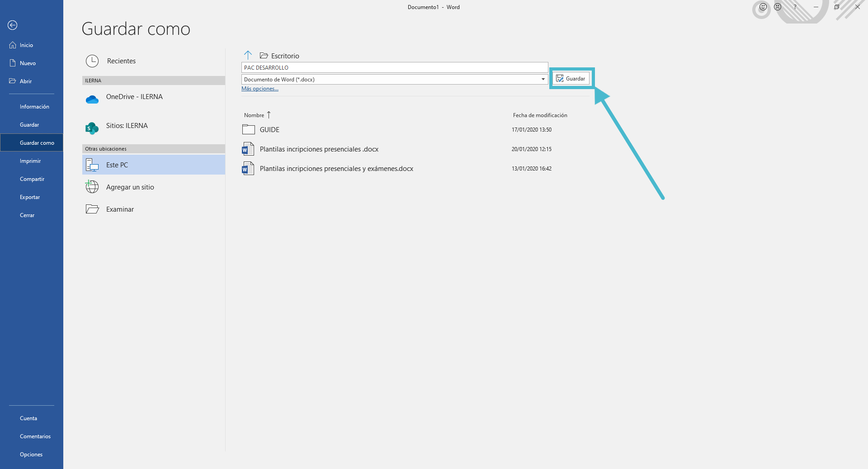Open Opciones in the sidebar

click(31, 455)
